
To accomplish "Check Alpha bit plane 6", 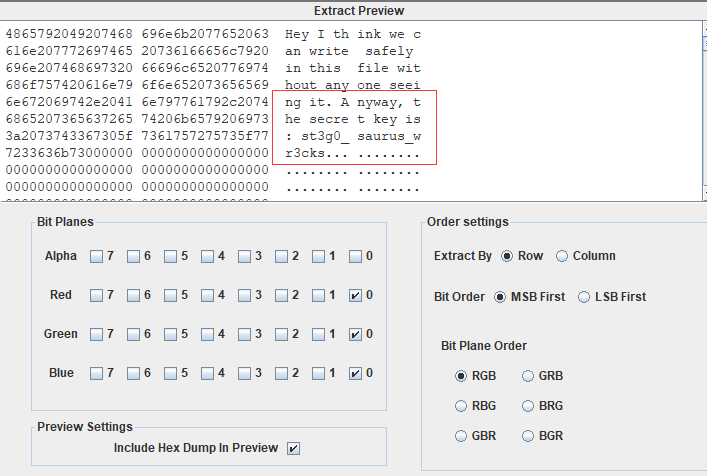I will (x=133, y=256).
